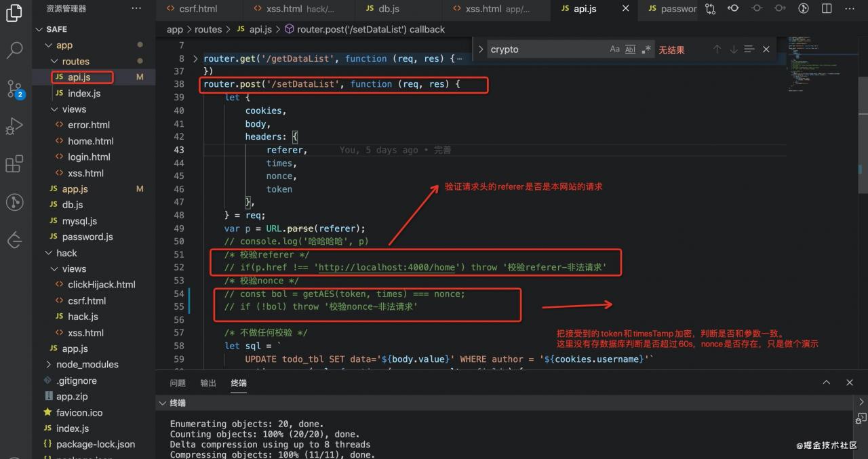Collapse the 终端 terminal section header
This screenshot has width=868, height=459.
(162, 403)
